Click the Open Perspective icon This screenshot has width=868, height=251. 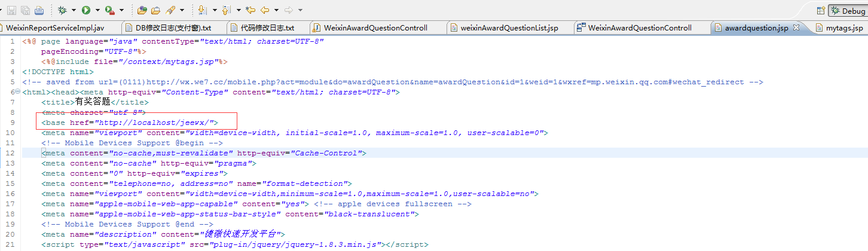point(821,11)
